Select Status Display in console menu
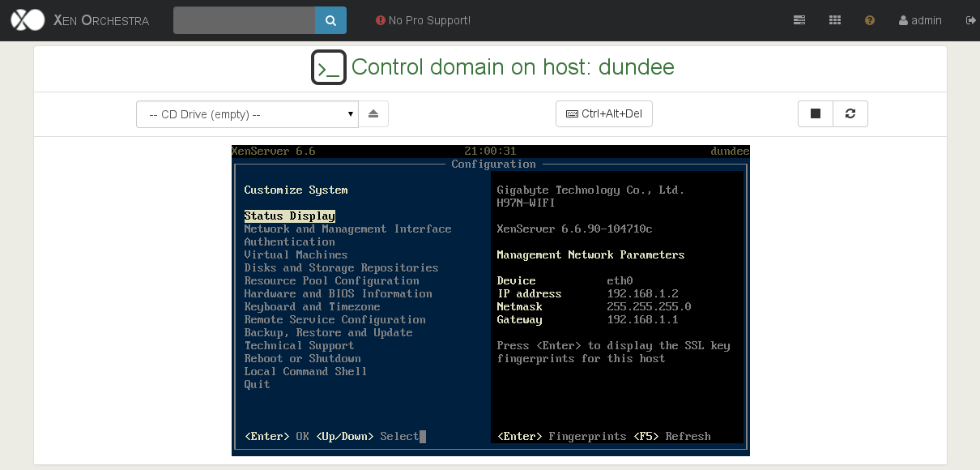 (290, 216)
